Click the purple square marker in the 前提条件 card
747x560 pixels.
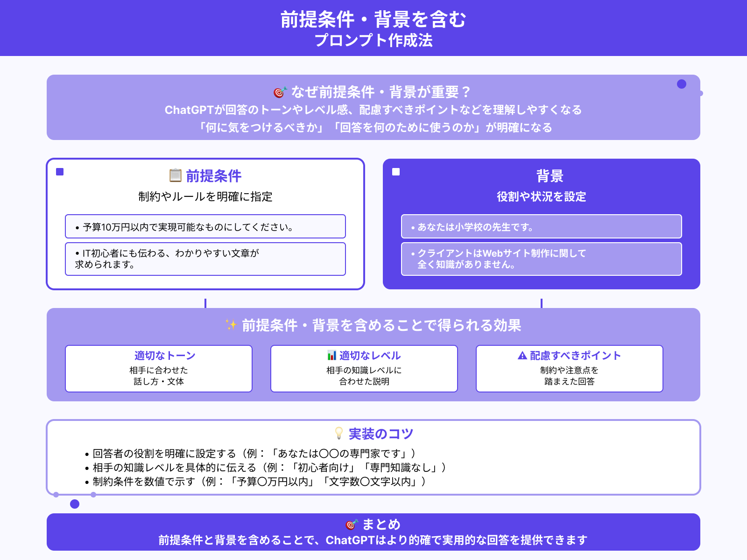pyautogui.click(x=59, y=172)
